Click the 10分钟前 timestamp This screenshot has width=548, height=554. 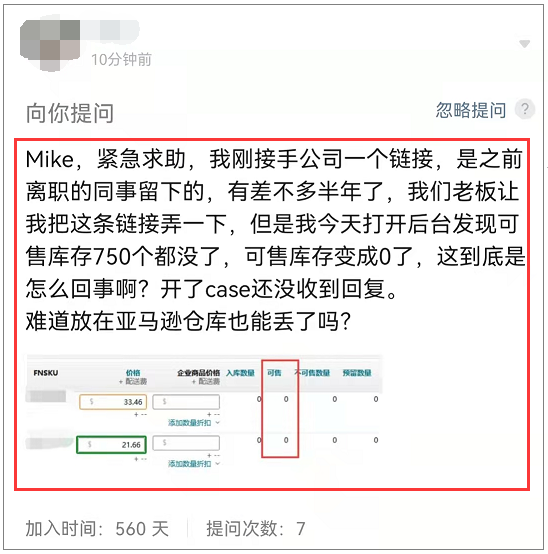click(121, 59)
